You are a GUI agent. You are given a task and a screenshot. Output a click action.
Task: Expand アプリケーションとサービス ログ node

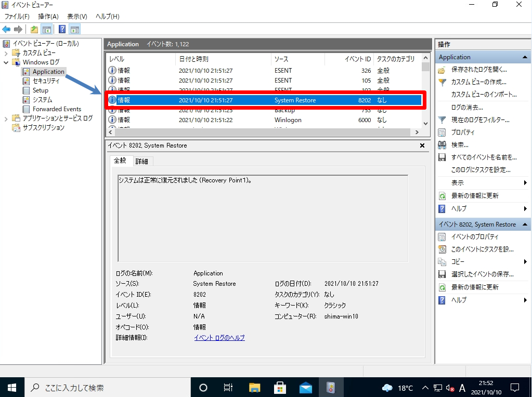click(x=6, y=118)
